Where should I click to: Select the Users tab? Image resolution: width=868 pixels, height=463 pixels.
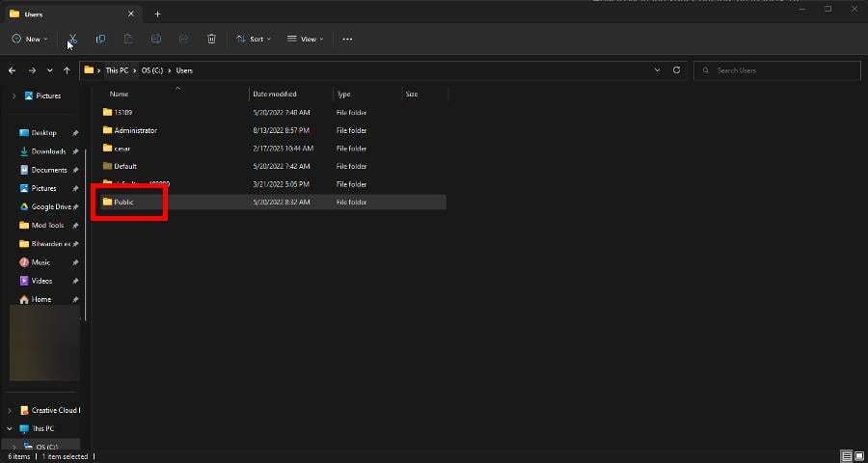tap(68, 14)
